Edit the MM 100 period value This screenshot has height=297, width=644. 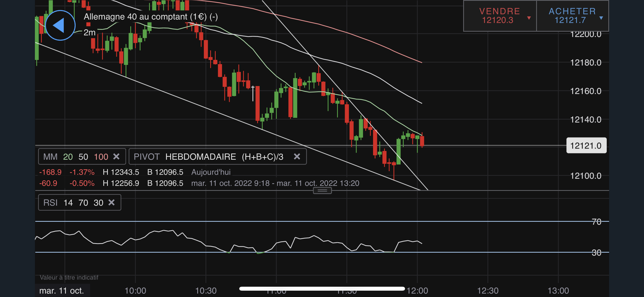coord(101,157)
